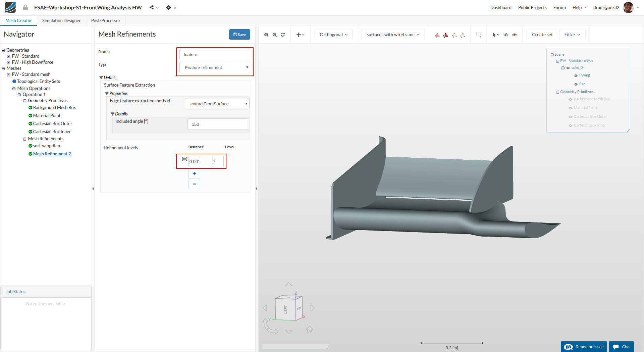This screenshot has height=352, width=644.
Task: Open the Orthogonal projection dropdown
Action: pyautogui.click(x=333, y=35)
